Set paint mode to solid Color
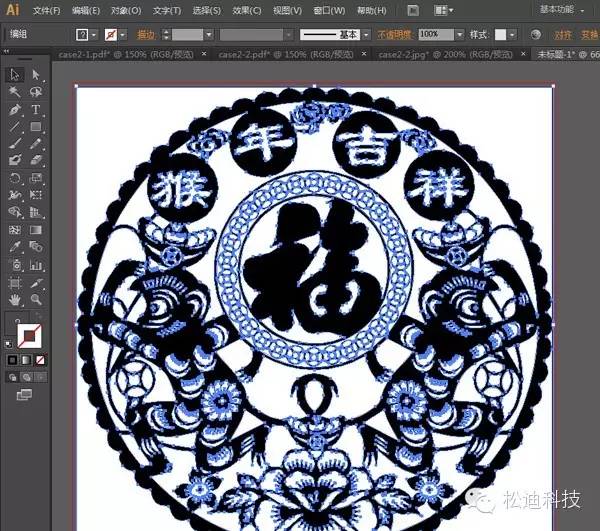This screenshot has width=600, height=531. pos(12,360)
